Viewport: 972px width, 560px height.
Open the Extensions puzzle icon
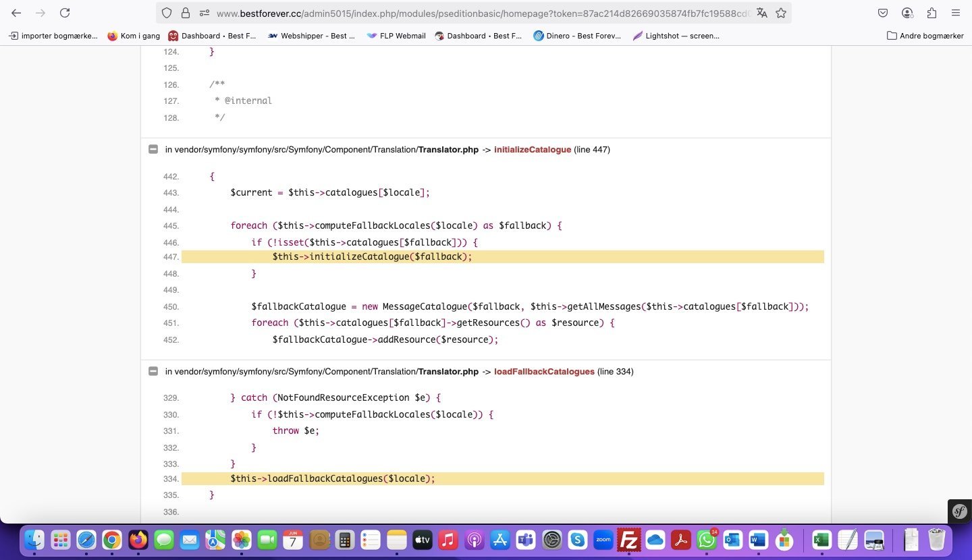point(932,13)
